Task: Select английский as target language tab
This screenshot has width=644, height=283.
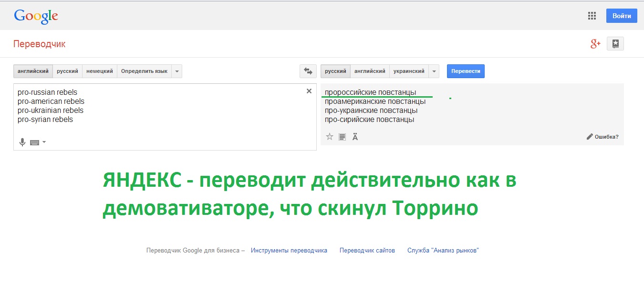Action: click(x=370, y=71)
